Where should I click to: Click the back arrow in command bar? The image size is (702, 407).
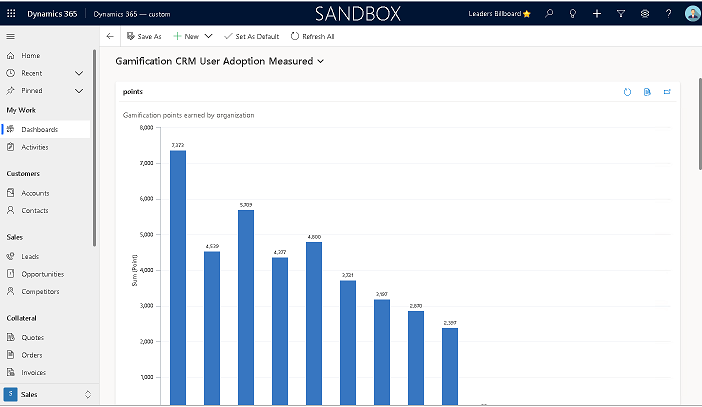(x=110, y=36)
